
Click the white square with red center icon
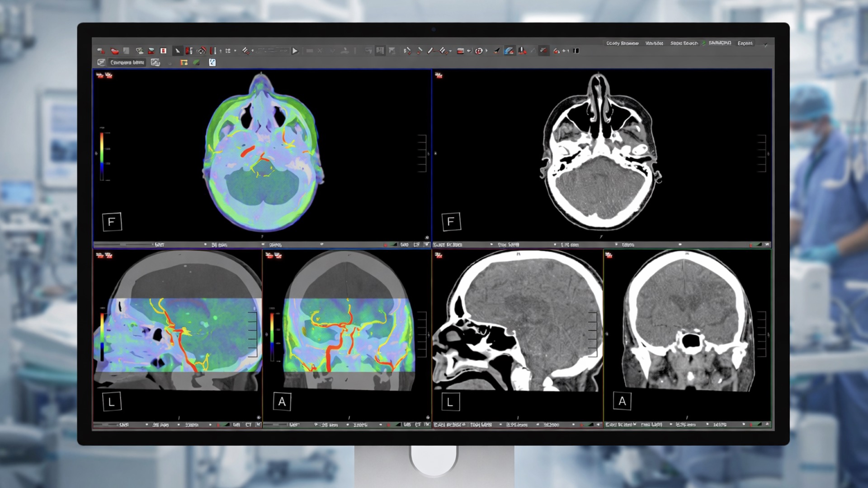pyautogui.click(x=163, y=51)
